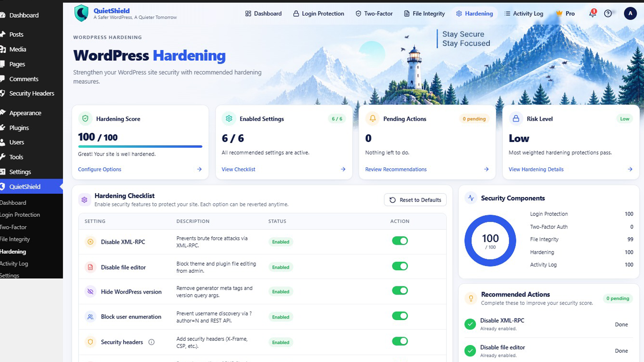644x362 pixels.
Task: Open Dashboard tab in QuietShield top nav
Action: point(263,13)
